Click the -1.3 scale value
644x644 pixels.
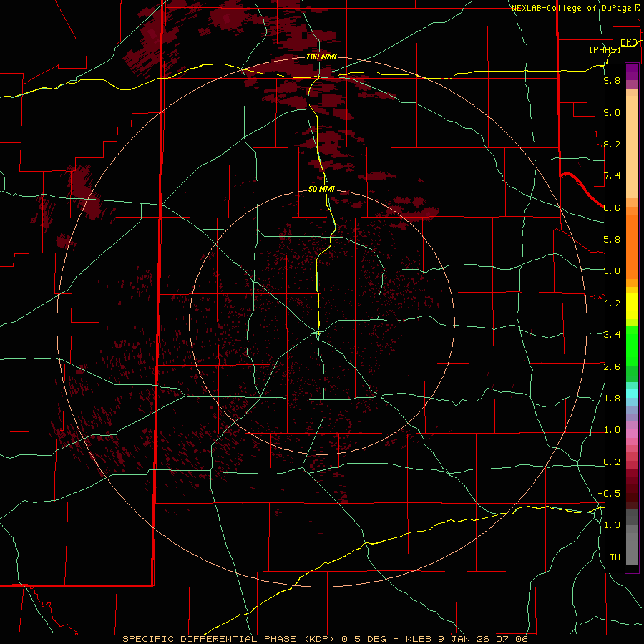click(610, 525)
